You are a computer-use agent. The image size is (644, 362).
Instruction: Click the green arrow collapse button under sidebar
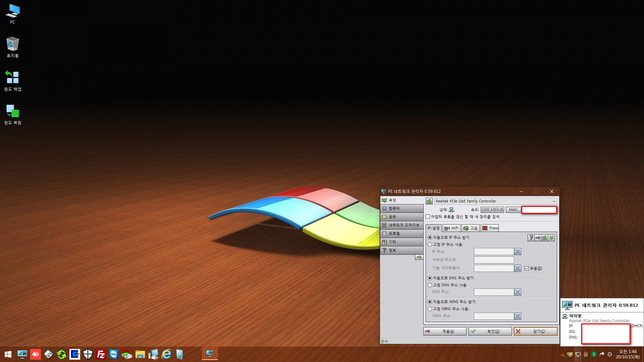tap(419, 257)
